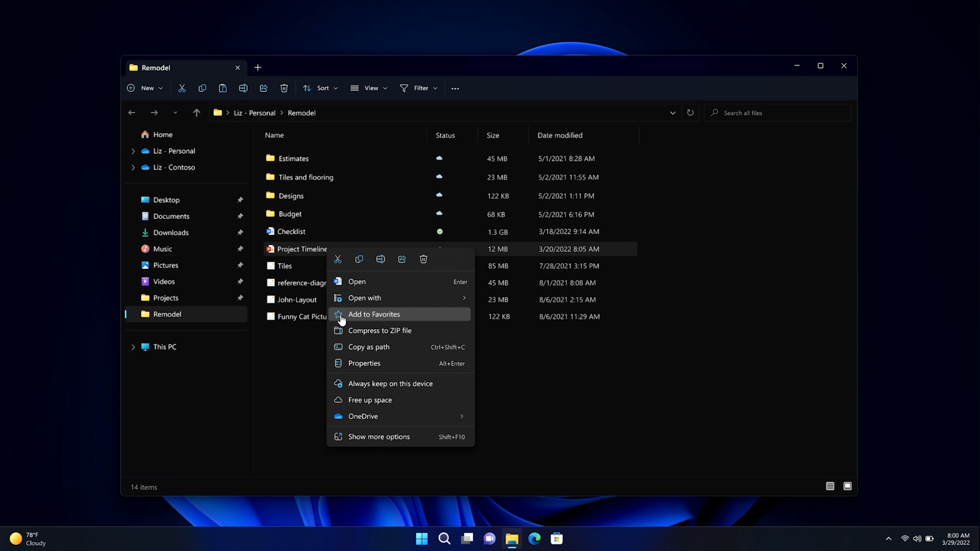The image size is (980, 551).
Task: Select Show more options from context menu
Action: [x=378, y=436]
